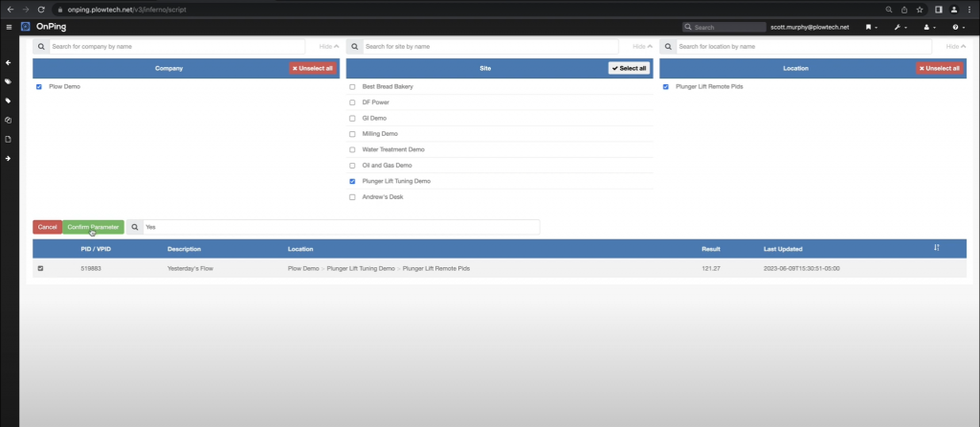Click the browser zoom magnifier icon
Image resolution: width=980 pixels, height=427 pixels.
pyautogui.click(x=889, y=10)
